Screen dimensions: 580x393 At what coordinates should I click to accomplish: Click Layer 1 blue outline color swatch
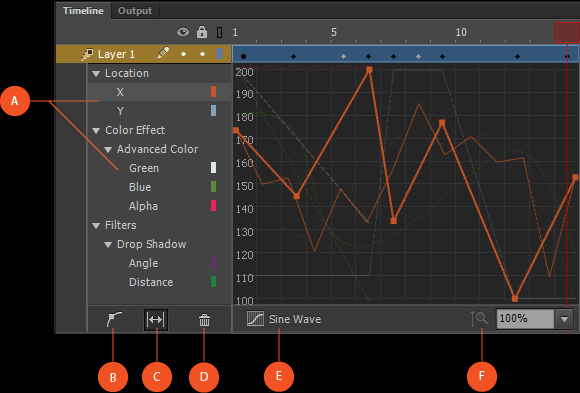tap(219, 54)
